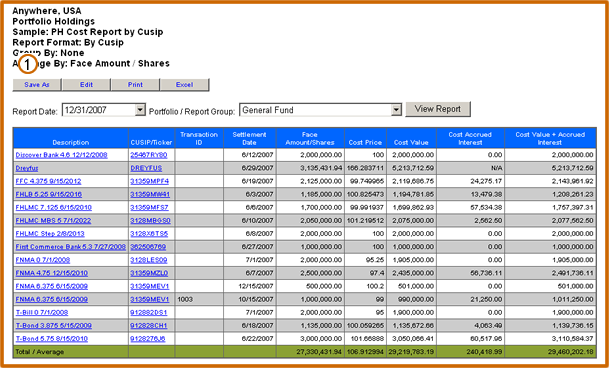Open the T-Bill 0 7/1/2008 link
This screenshot has height=368, width=609.
click(42, 313)
